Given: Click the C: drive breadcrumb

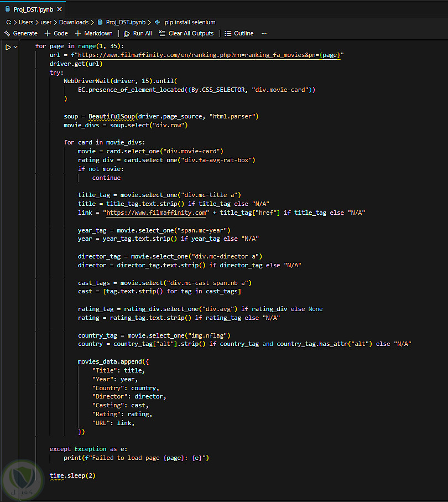Looking at the screenshot, I should coord(9,22).
